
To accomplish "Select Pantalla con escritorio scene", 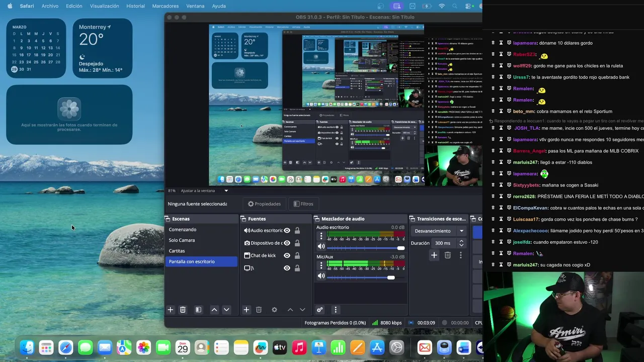I will [x=201, y=261].
